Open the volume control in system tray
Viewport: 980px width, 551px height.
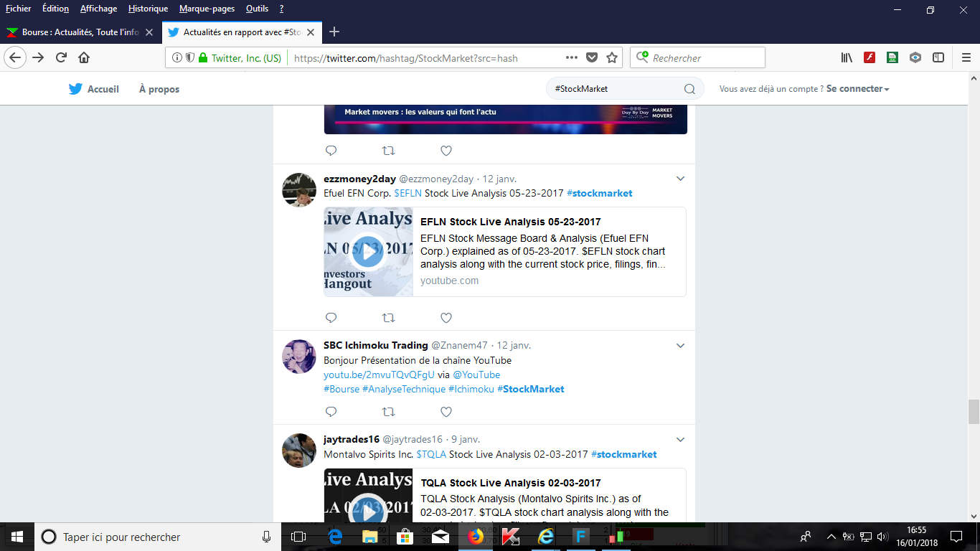(882, 537)
